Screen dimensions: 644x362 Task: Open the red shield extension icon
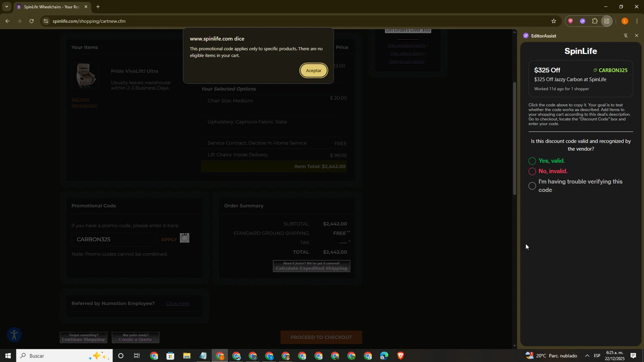coord(570,21)
